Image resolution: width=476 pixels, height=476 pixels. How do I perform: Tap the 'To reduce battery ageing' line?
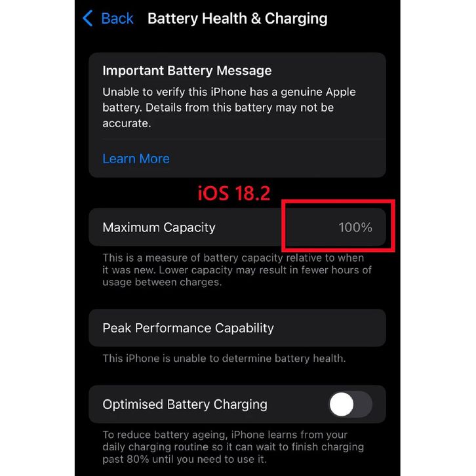(225, 435)
